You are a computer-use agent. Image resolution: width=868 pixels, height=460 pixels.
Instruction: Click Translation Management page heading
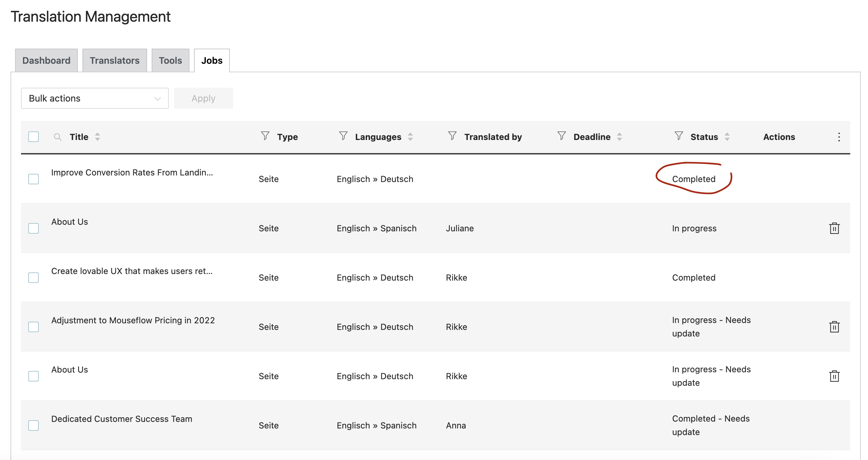pyautogui.click(x=91, y=16)
